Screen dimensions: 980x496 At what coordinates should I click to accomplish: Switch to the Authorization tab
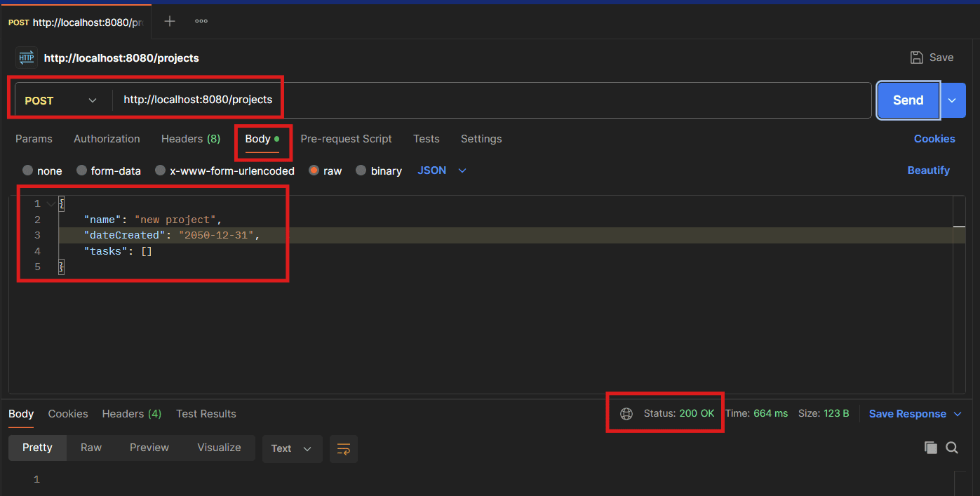tap(107, 139)
